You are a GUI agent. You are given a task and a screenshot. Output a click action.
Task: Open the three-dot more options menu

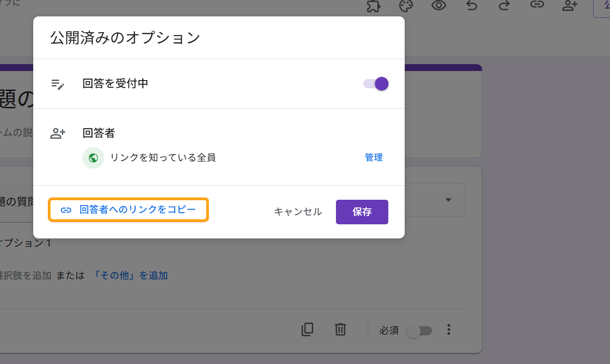(x=449, y=330)
